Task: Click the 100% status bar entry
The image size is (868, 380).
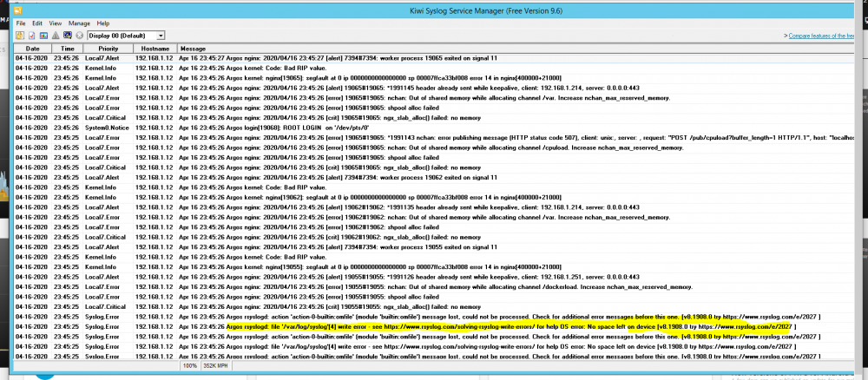Action: click(x=190, y=365)
